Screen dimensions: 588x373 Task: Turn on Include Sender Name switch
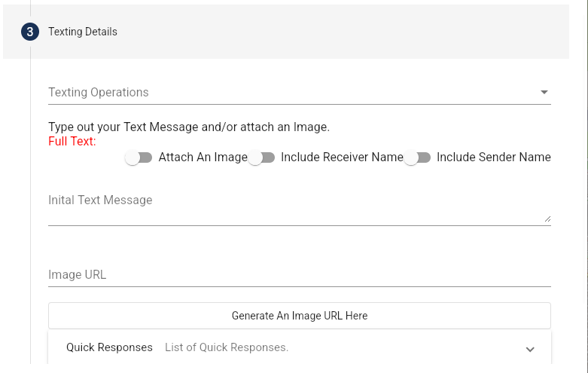pyautogui.click(x=417, y=157)
